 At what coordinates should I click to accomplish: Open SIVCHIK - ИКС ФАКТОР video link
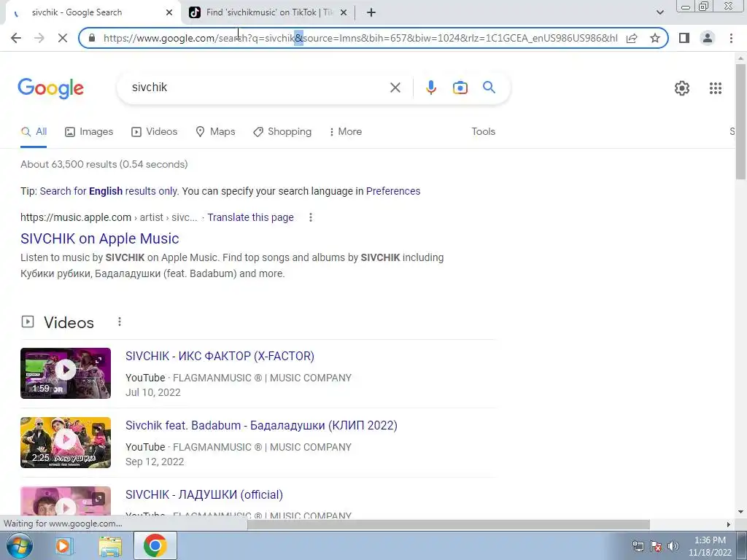(x=220, y=356)
